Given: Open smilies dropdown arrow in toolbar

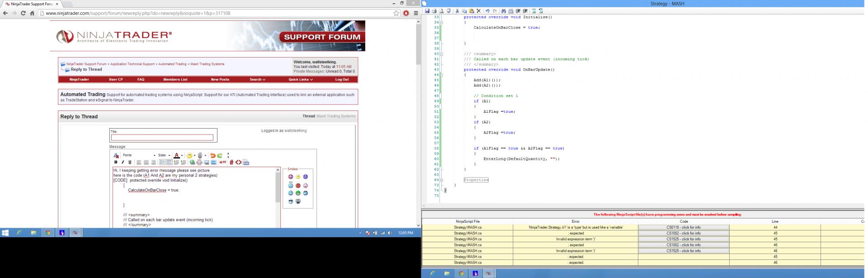Looking at the screenshot, I should [195, 156].
